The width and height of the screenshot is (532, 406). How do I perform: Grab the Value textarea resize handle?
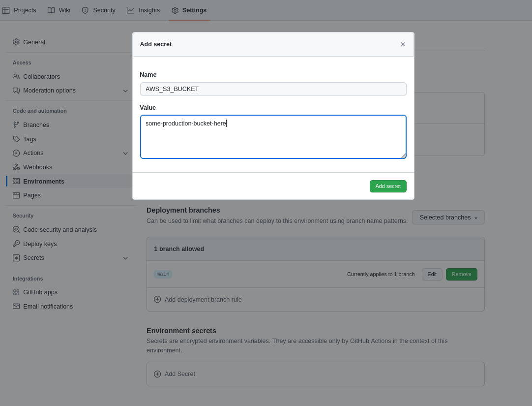coord(403,156)
